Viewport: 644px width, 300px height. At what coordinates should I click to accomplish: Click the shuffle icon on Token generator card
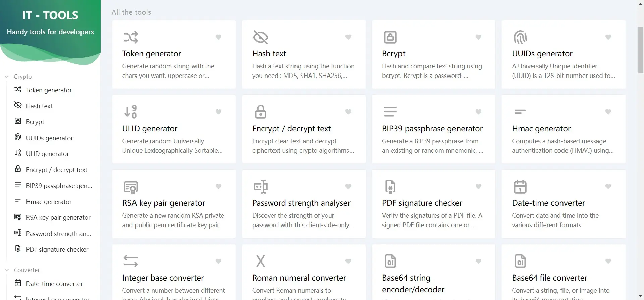click(x=130, y=37)
